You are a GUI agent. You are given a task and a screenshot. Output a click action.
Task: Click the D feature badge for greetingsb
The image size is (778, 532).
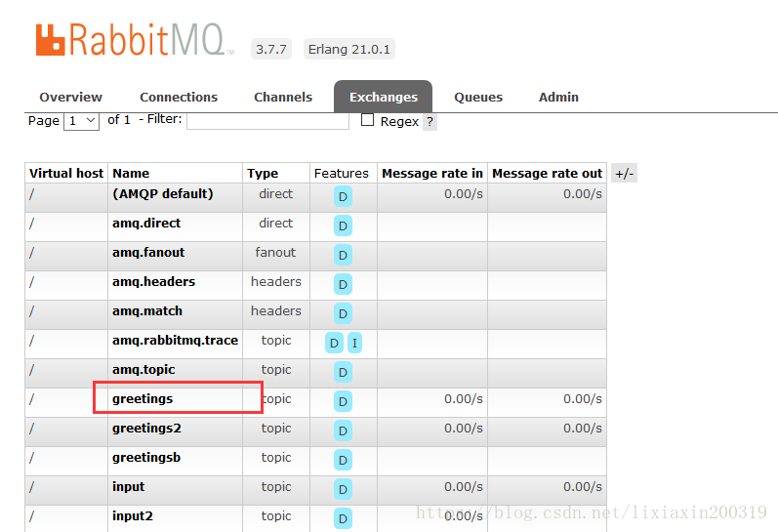point(343,460)
